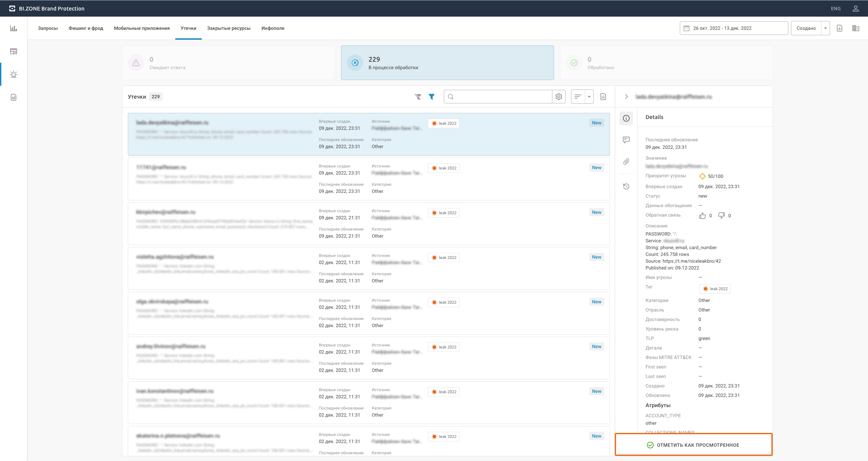The width and height of the screenshot is (868, 461).
Task: Click the leak 2022 tag in details
Action: 715,289
